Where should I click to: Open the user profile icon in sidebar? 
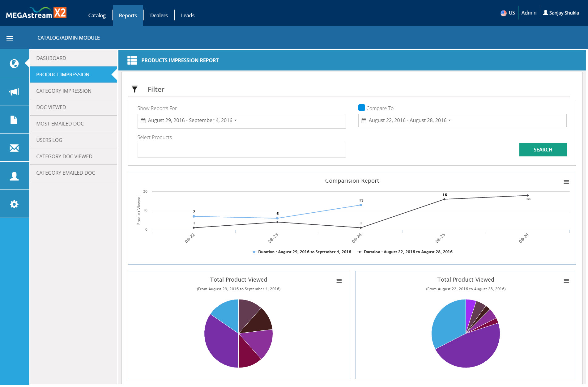click(x=14, y=176)
